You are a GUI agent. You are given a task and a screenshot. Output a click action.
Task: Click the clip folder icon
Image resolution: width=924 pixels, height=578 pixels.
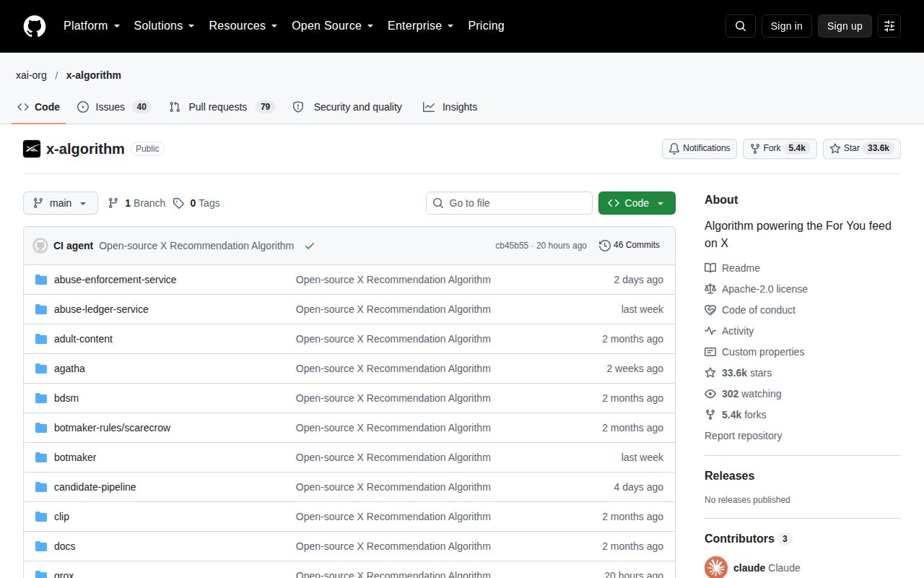(41, 517)
